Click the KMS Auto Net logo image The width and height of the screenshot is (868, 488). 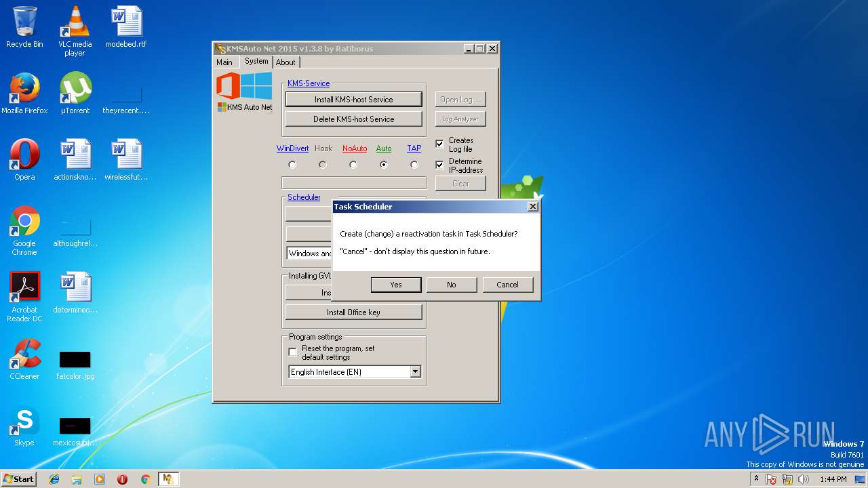(244, 92)
